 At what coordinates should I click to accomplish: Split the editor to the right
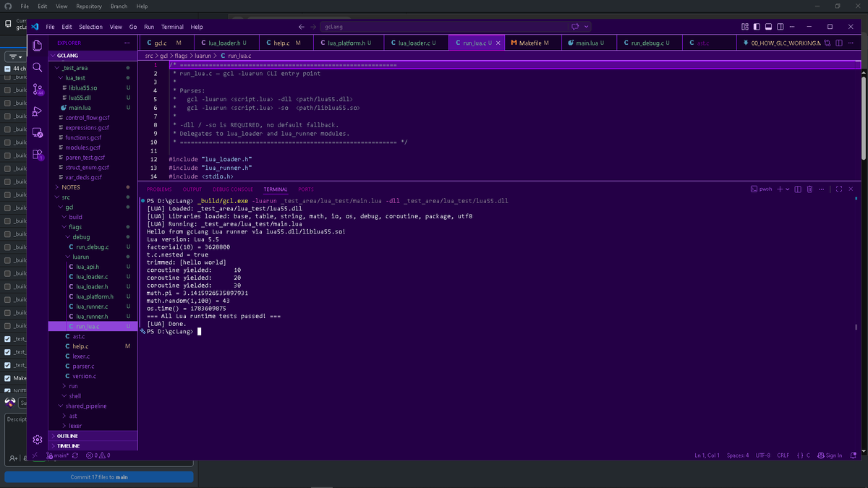(x=839, y=43)
